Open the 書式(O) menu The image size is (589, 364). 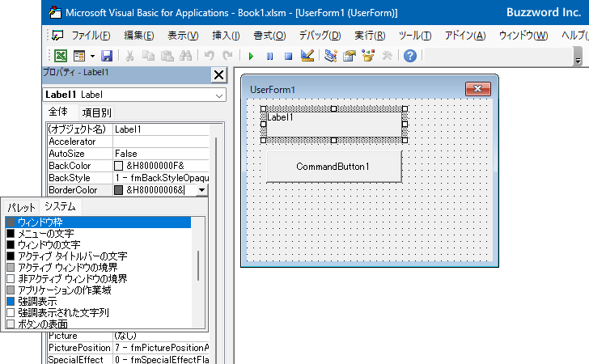pyautogui.click(x=269, y=36)
